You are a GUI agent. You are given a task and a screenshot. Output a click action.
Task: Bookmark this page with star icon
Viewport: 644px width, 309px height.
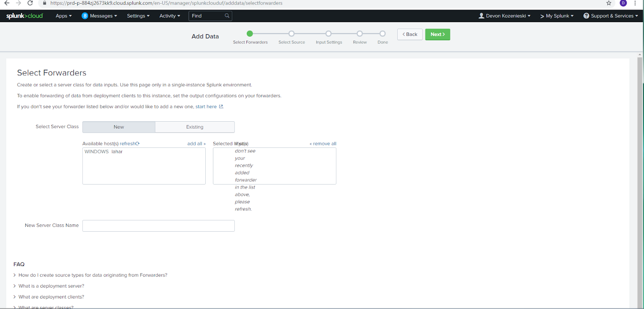click(x=609, y=3)
